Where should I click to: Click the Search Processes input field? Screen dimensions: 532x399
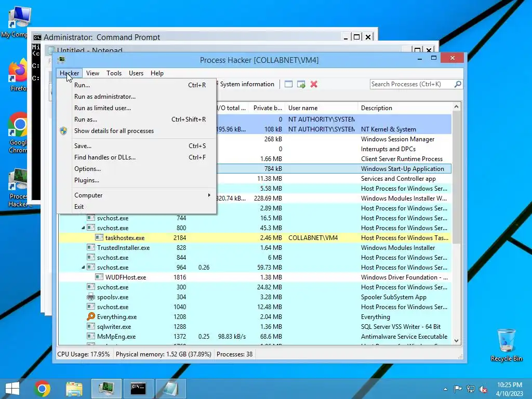point(412,84)
